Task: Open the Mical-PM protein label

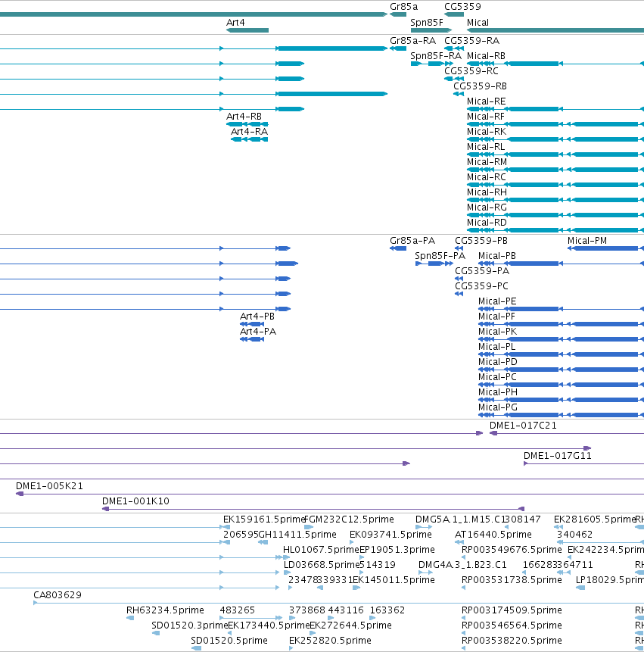Action: 587,241
